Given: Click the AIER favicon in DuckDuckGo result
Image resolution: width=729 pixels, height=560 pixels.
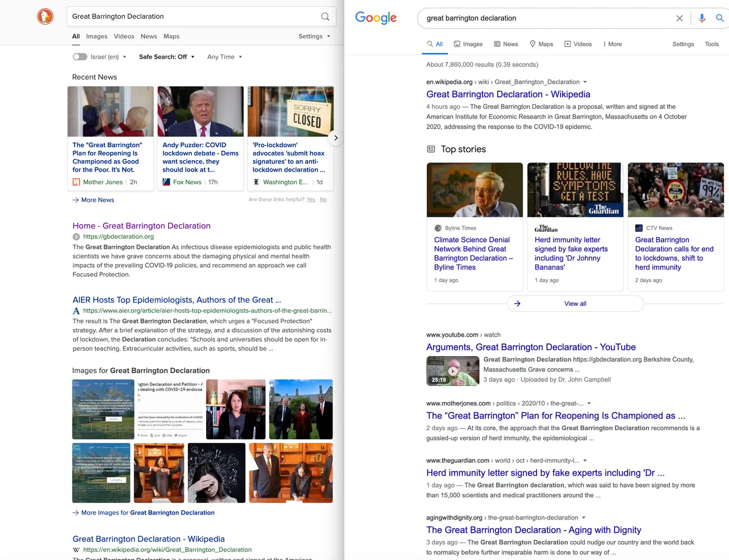Looking at the screenshot, I should click(76, 311).
